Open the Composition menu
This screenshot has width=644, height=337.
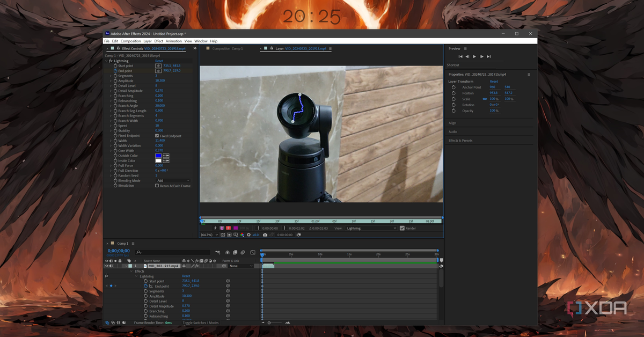[x=130, y=41]
